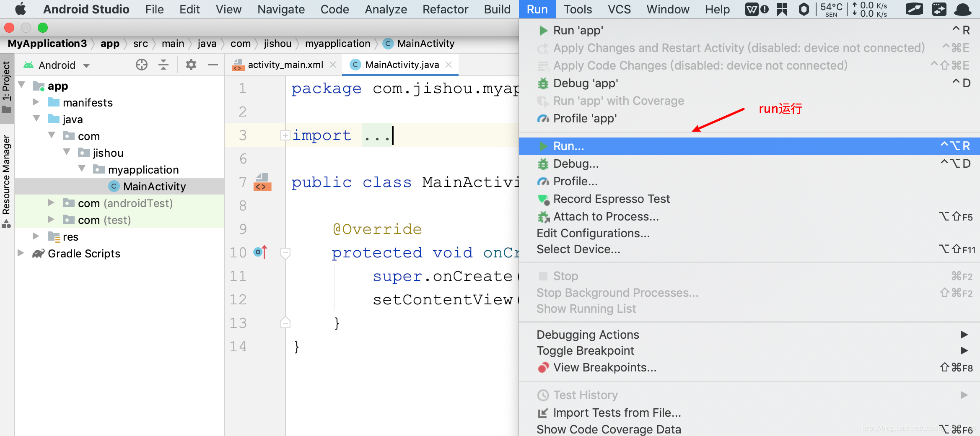The image size is (980, 436).
Task: Click the @Override annotation text
Action: point(377,229)
